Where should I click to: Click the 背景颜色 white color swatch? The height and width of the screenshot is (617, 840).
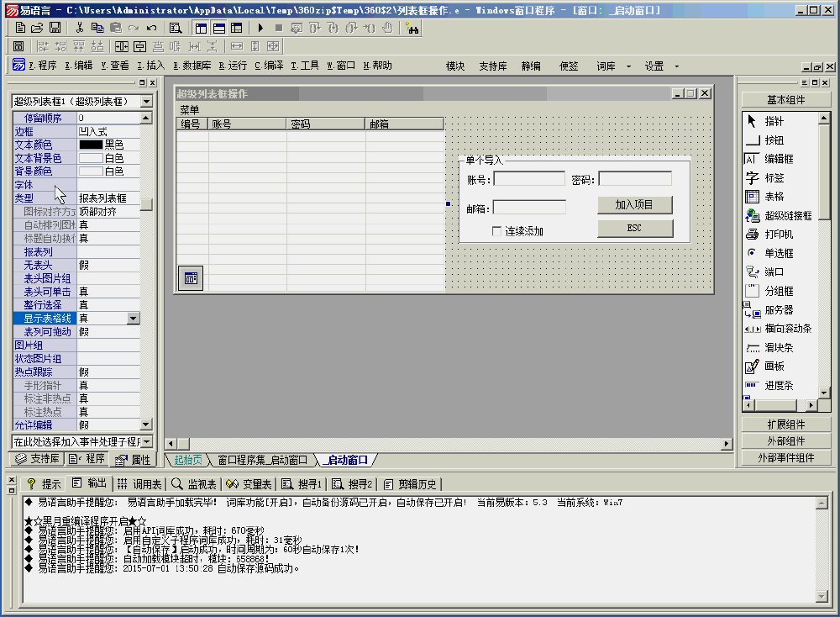(91, 171)
